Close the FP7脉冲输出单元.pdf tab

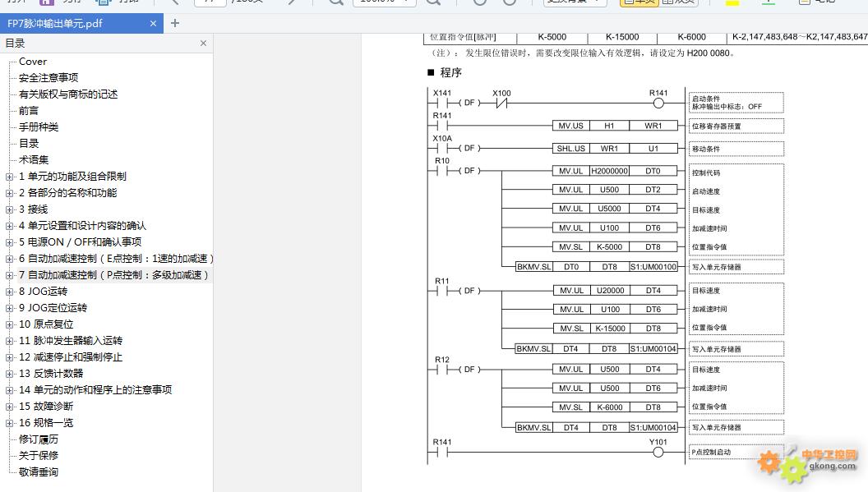154,23
